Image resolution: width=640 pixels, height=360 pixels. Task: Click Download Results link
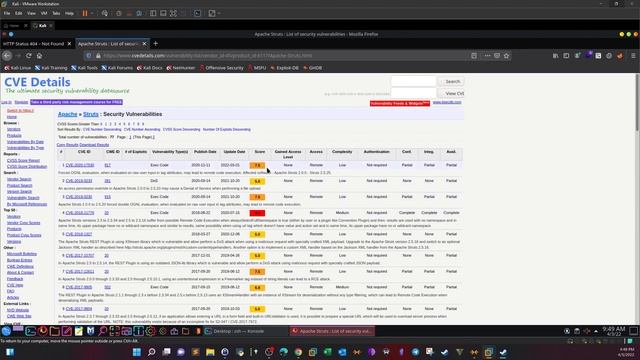pyautogui.click(x=94, y=145)
